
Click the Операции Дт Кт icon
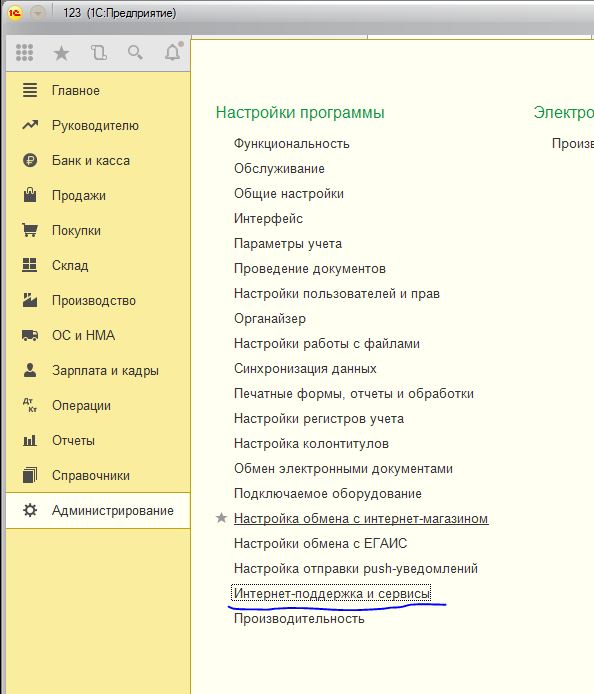tap(30, 405)
